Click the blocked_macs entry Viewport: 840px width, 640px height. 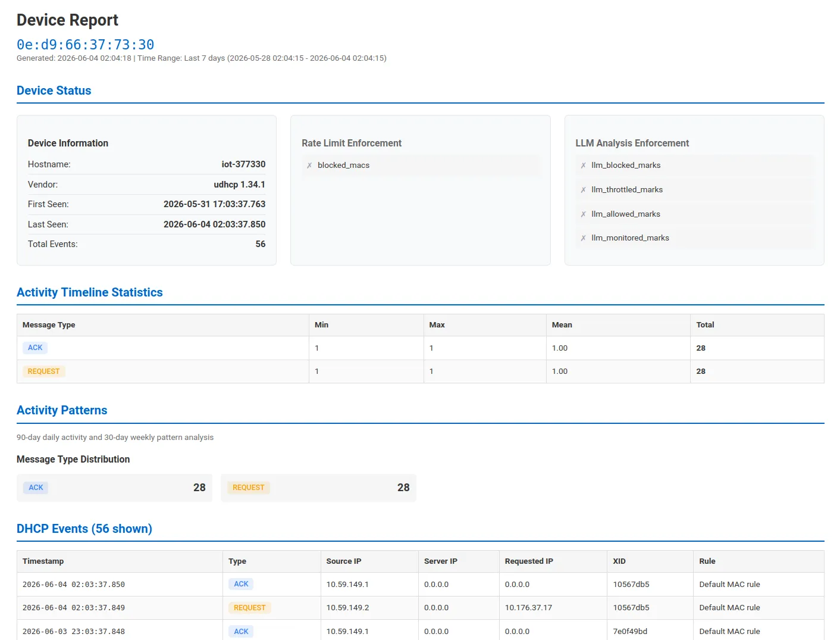coord(421,166)
